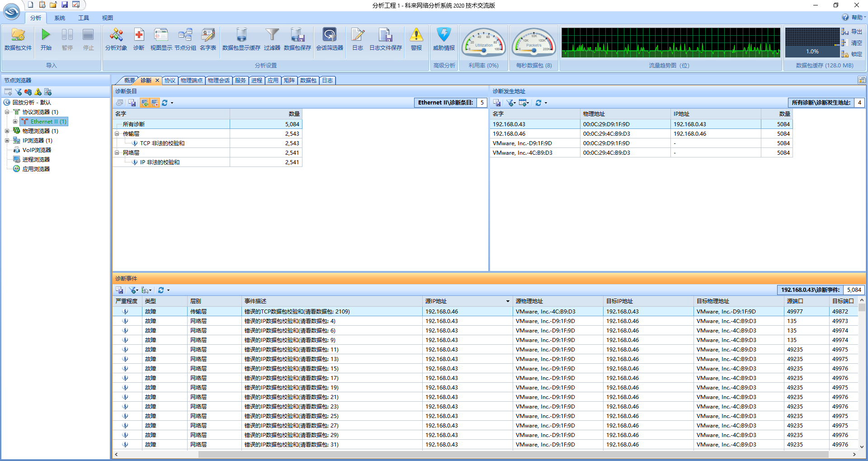Image resolution: width=868 pixels, height=461 pixels.
Task: Click the application logo menu button
Action: pyautogui.click(x=11, y=11)
